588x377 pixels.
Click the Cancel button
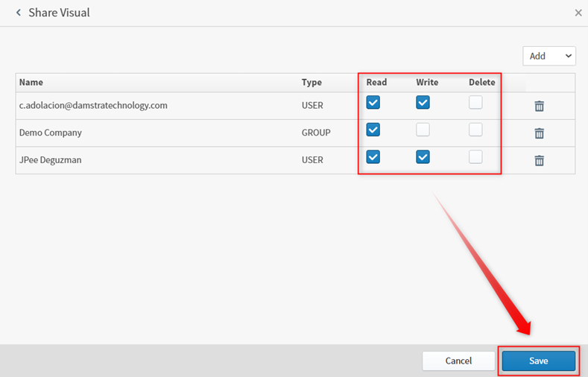pos(458,361)
